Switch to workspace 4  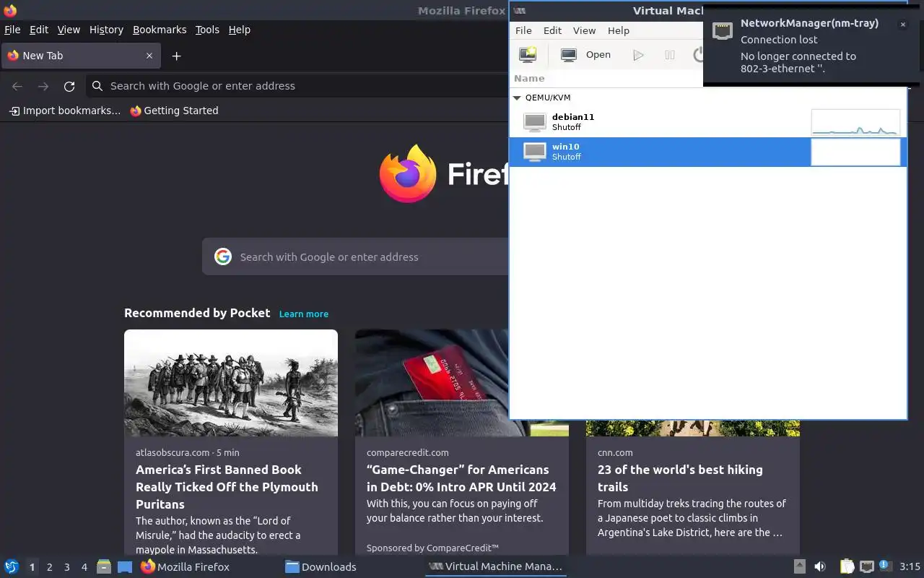click(84, 567)
